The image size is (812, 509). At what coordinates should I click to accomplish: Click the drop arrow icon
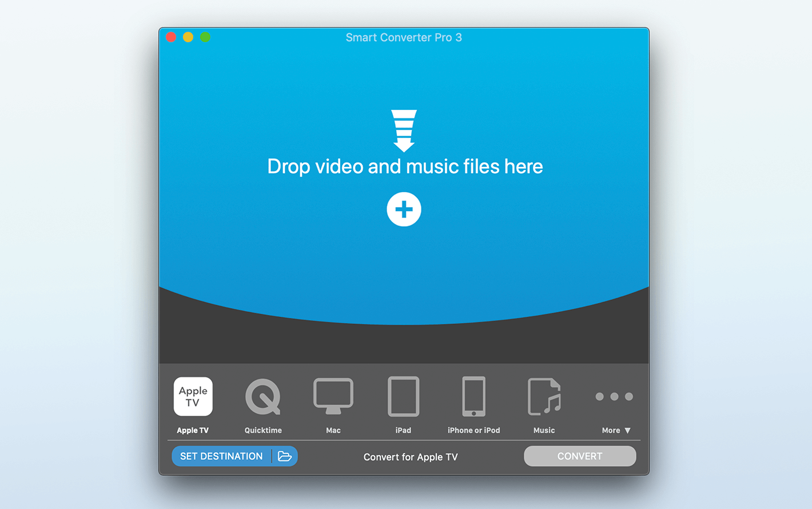pos(404,131)
